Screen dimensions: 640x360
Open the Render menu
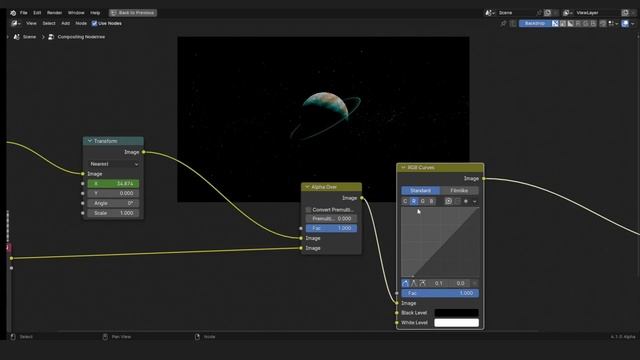click(54, 13)
